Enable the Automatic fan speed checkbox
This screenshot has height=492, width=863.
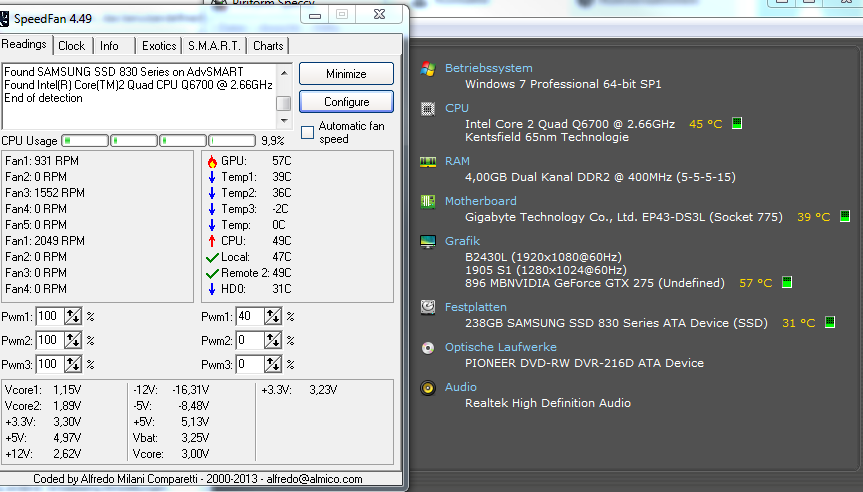(308, 132)
